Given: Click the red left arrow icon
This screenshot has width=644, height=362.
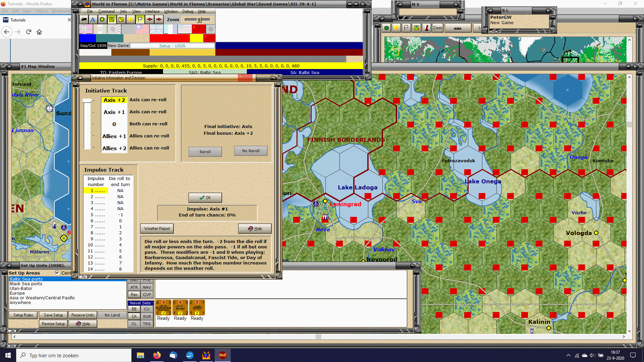Looking at the screenshot, I should click(149, 19).
